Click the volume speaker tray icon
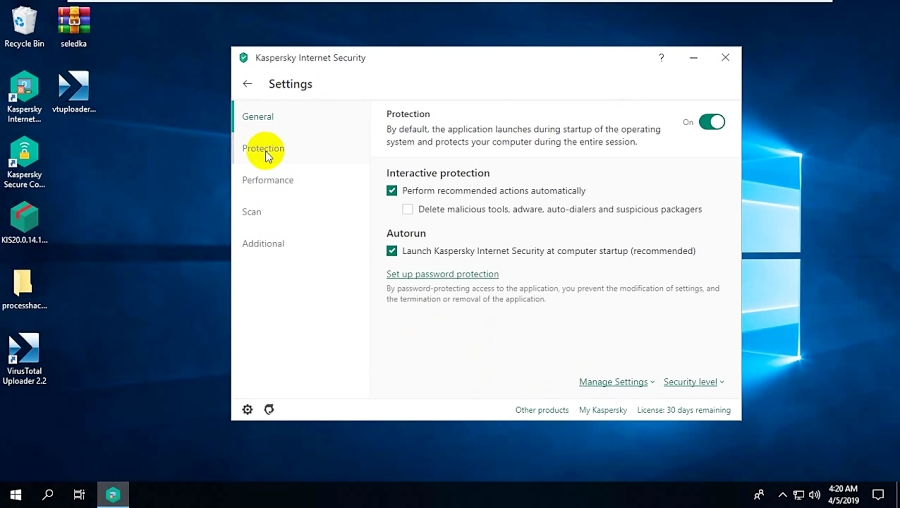 click(814, 494)
